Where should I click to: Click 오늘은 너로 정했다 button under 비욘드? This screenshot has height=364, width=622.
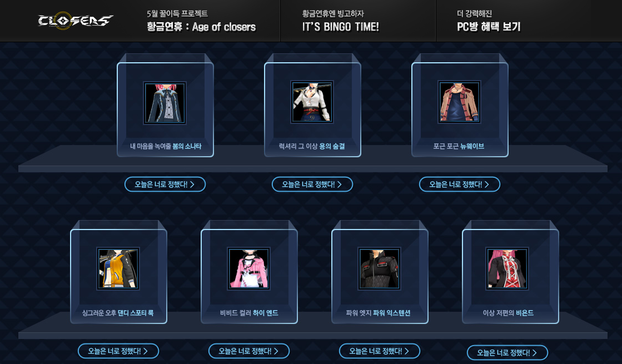click(x=507, y=352)
